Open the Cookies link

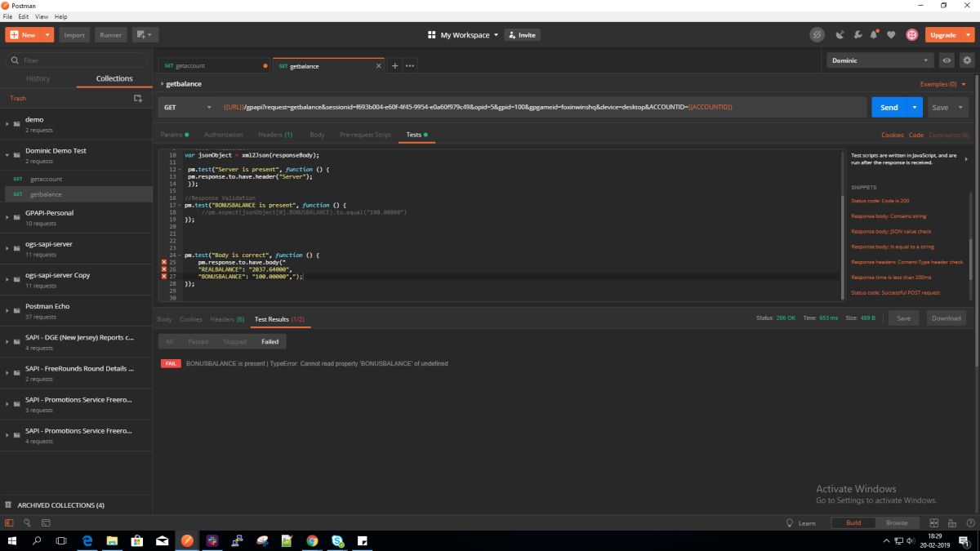tap(892, 135)
